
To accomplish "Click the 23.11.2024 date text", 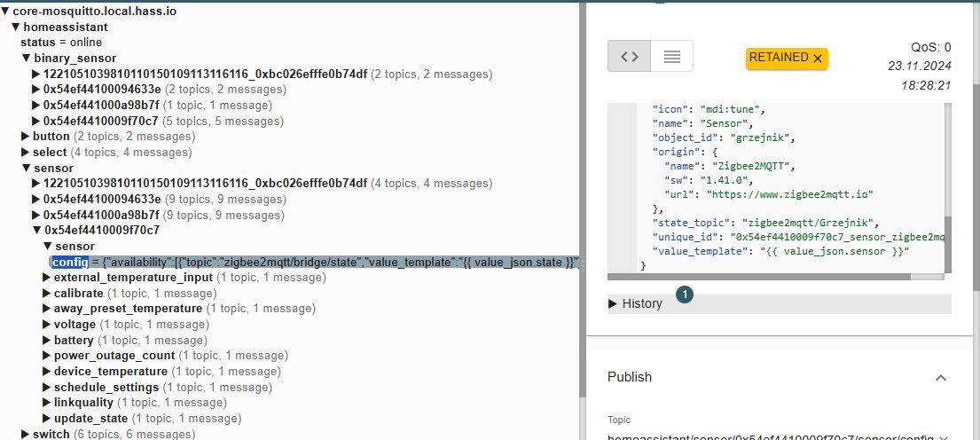I will click(x=920, y=66).
